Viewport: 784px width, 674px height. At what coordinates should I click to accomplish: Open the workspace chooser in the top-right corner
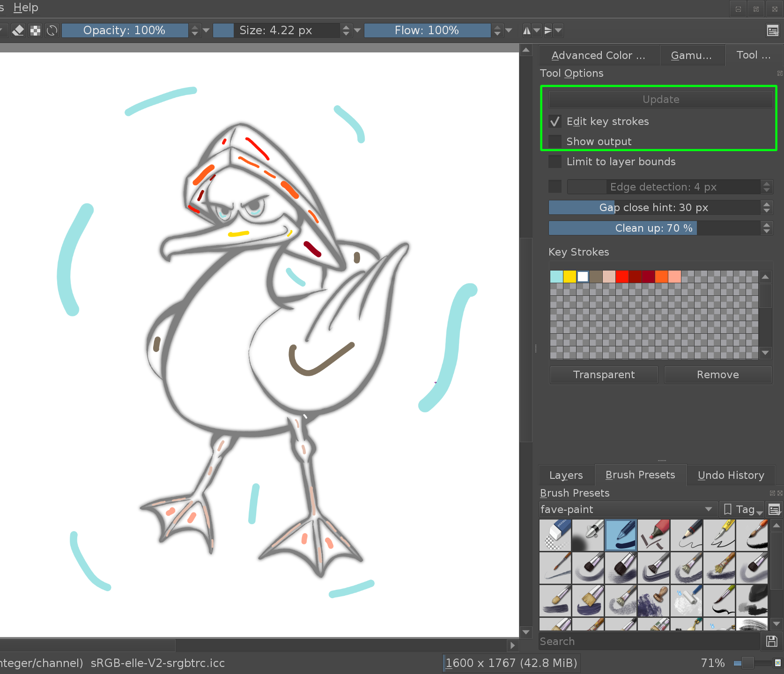click(773, 30)
